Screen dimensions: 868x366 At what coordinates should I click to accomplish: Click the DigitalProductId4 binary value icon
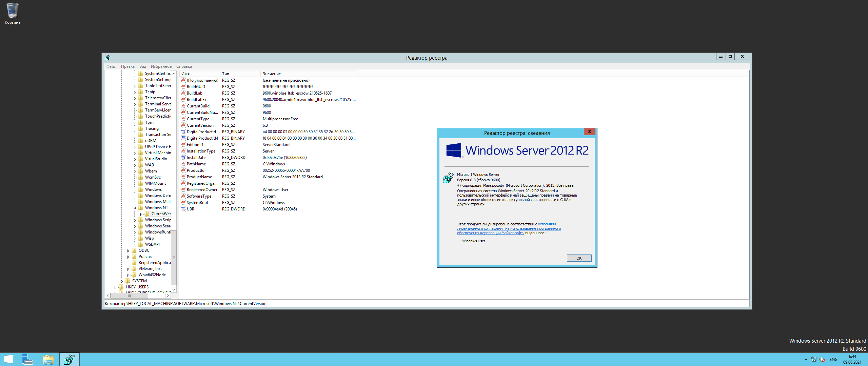click(183, 138)
